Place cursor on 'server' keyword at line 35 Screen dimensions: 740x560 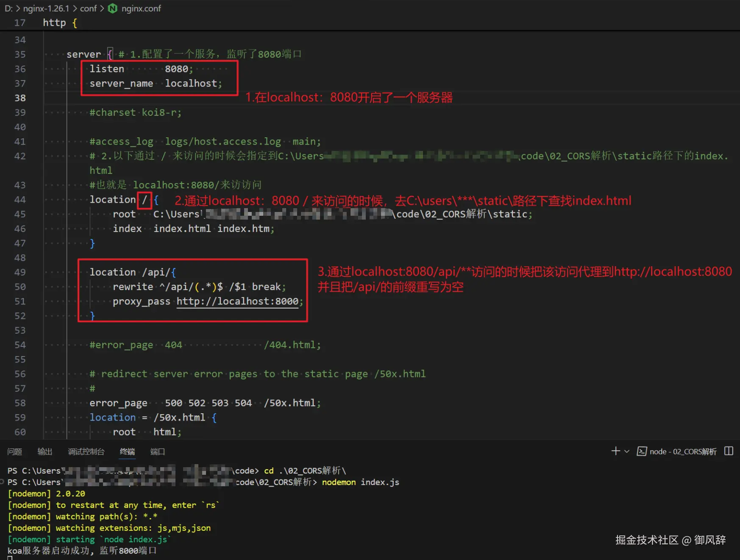83,54
